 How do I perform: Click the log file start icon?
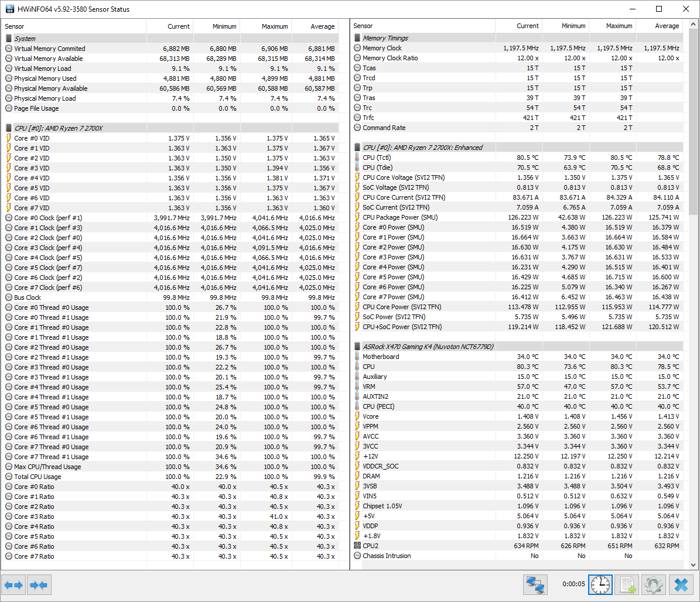(627, 584)
